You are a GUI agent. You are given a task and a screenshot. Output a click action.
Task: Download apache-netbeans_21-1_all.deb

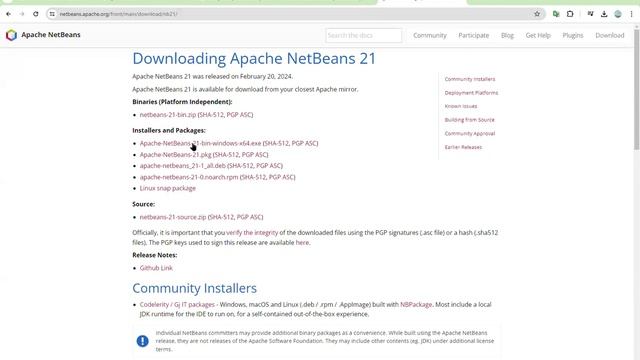pos(182,166)
